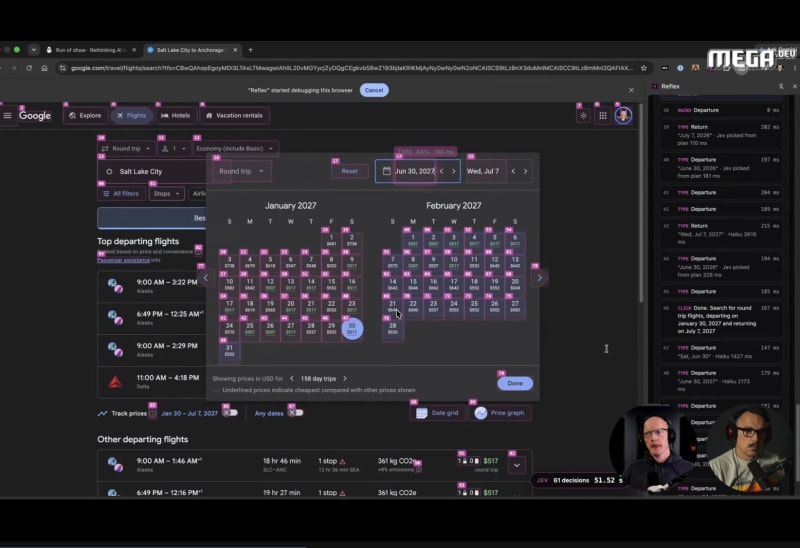The height and width of the screenshot is (548, 800).
Task: Click the Done button in calendar
Action: (x=515, y=383)
